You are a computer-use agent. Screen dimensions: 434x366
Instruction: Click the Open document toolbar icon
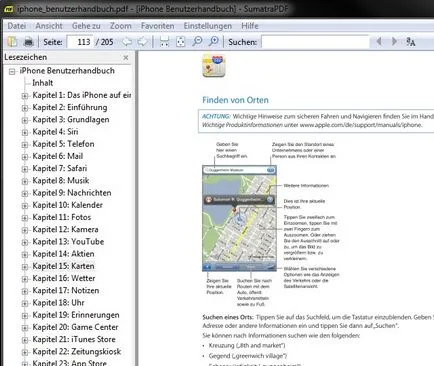pyautogui.click(x=12, y=42)
